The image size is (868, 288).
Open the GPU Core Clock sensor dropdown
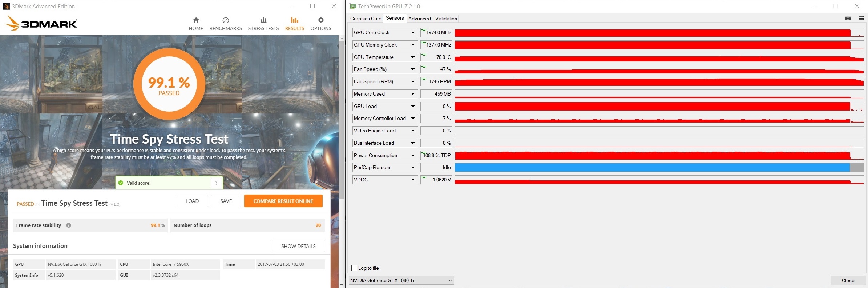(x=413, y=32)
